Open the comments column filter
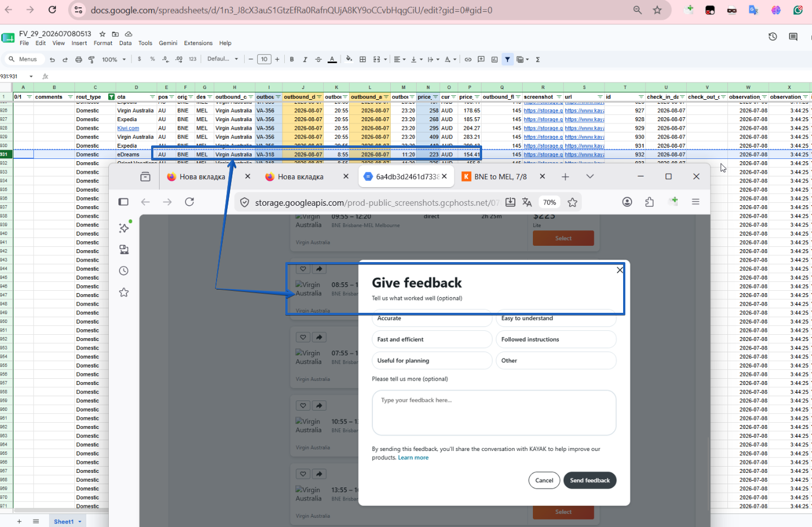 (70, 97)
